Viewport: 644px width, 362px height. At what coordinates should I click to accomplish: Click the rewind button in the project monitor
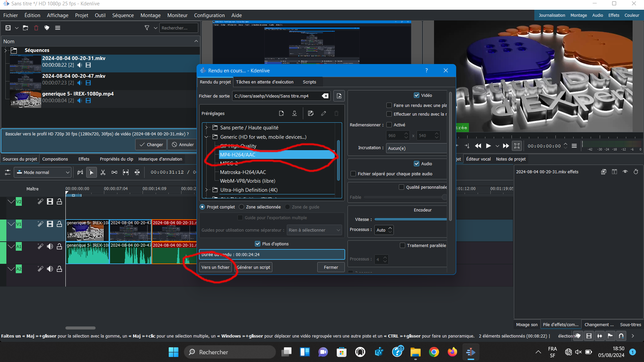click(x=478, y=146)
